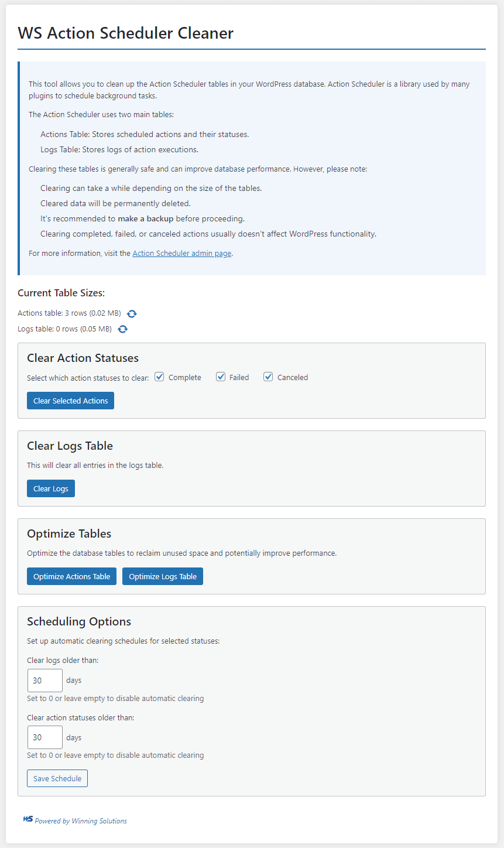Click the Scheduling Options section heading

(79, 621)
